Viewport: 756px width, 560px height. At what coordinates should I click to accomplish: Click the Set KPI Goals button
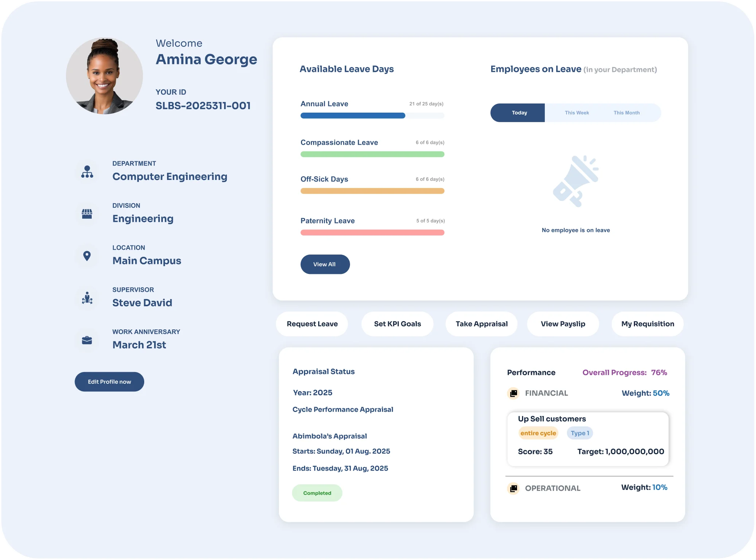(397, 324)
